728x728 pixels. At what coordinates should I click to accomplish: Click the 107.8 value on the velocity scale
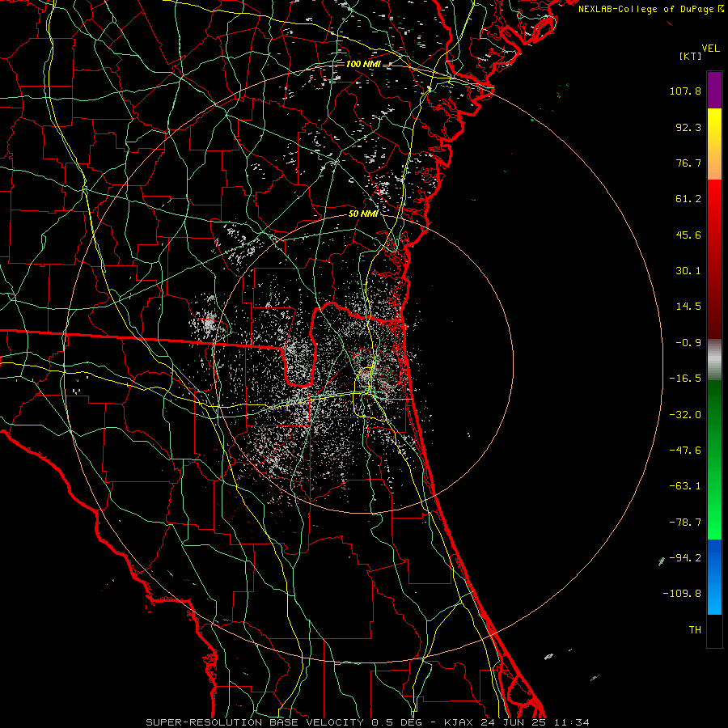point(685,91)
